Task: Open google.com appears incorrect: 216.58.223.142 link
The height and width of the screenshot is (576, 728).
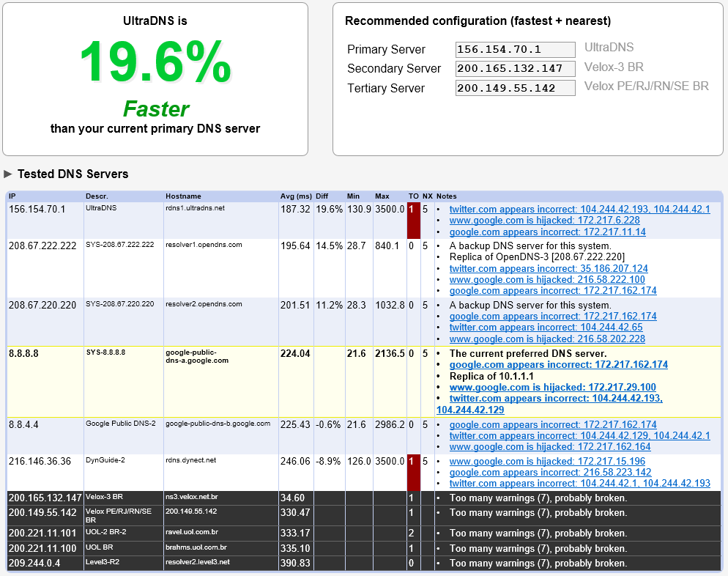Action: click(x=550, y=473)
